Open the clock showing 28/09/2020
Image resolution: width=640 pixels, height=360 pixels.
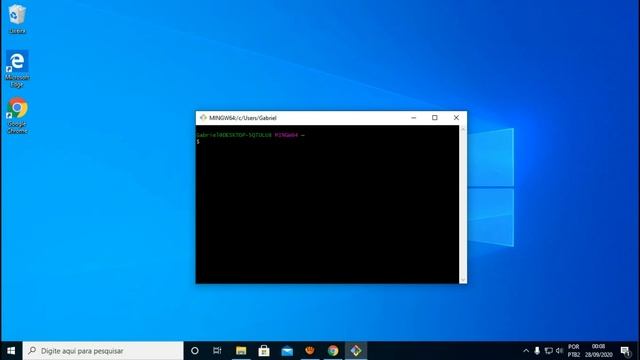tap(598, 351)
